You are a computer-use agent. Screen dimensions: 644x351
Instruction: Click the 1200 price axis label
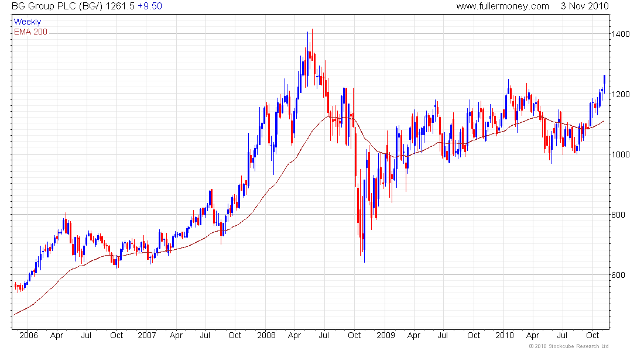click(x=621, y=94)
